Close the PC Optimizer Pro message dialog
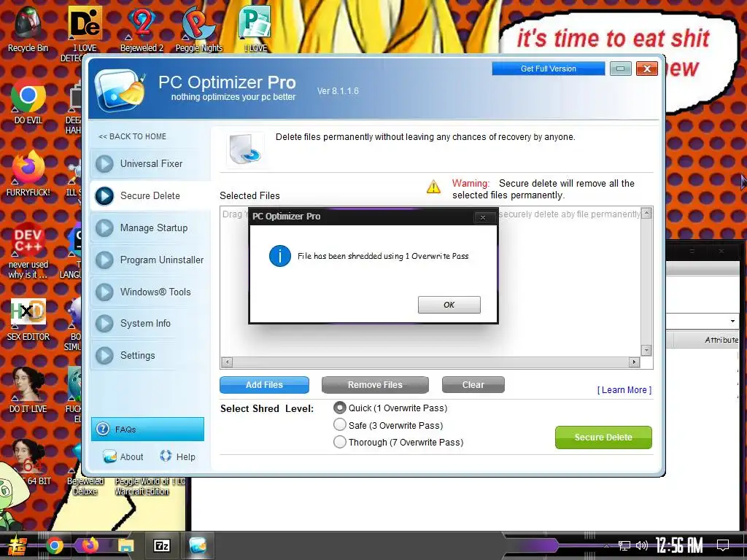Viewport: 747px width, 560px height. tap(483, 217)
